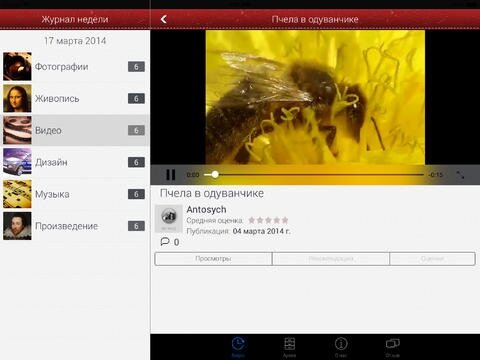Click the Shakespeare portrait thumbnail
The image size is (480, 360).
point(17,226)
